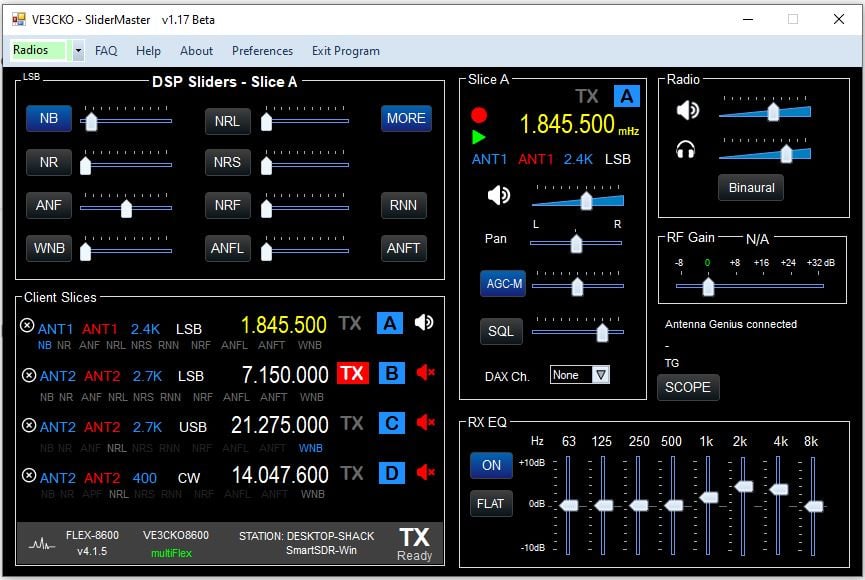Screen dimensions: 865x580
Task: Toggle the RNN button
Action: [403, 205]
